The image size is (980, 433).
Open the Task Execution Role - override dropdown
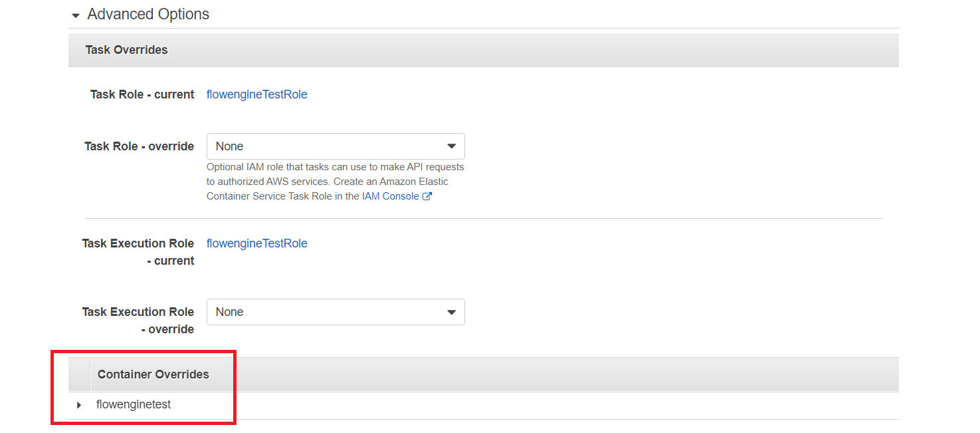point(336,311)
